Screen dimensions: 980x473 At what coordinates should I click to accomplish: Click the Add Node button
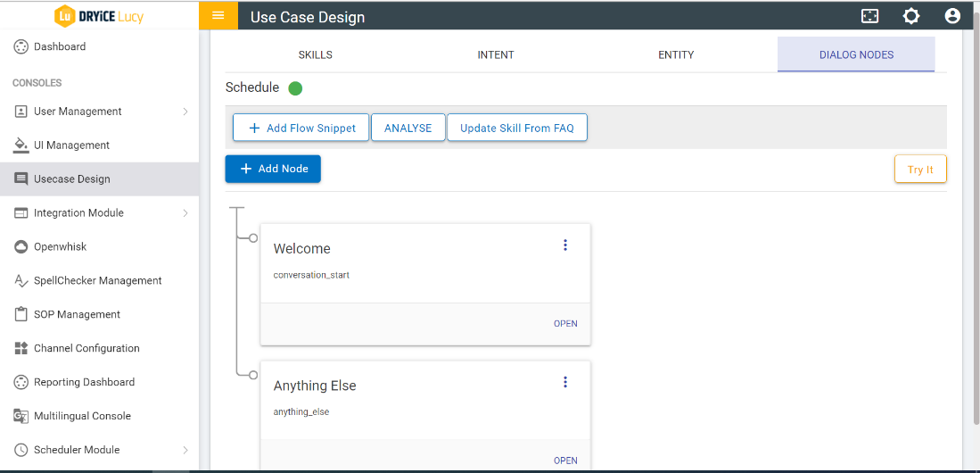tap(273, 169)
